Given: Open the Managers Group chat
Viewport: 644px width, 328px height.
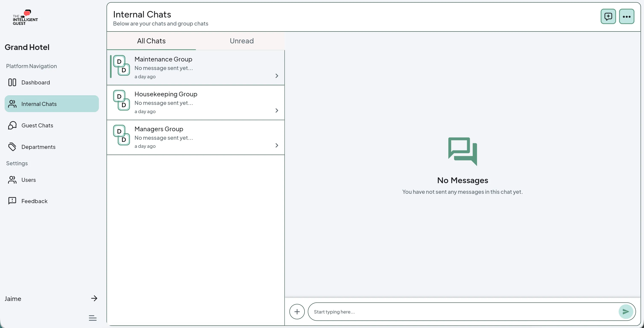Looking at the screenshot, I should 196,138.
